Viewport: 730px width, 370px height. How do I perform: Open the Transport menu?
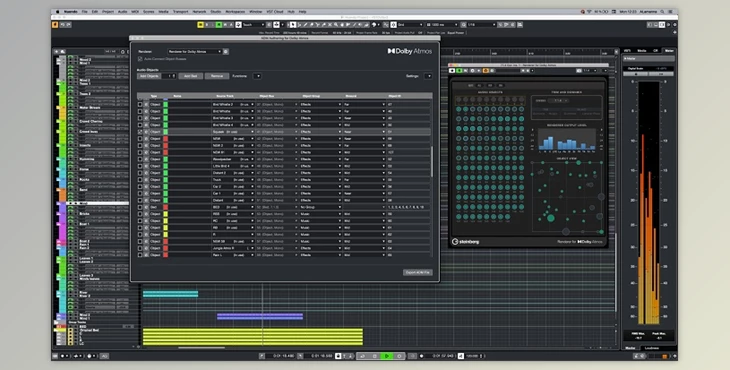click(180, 12)
